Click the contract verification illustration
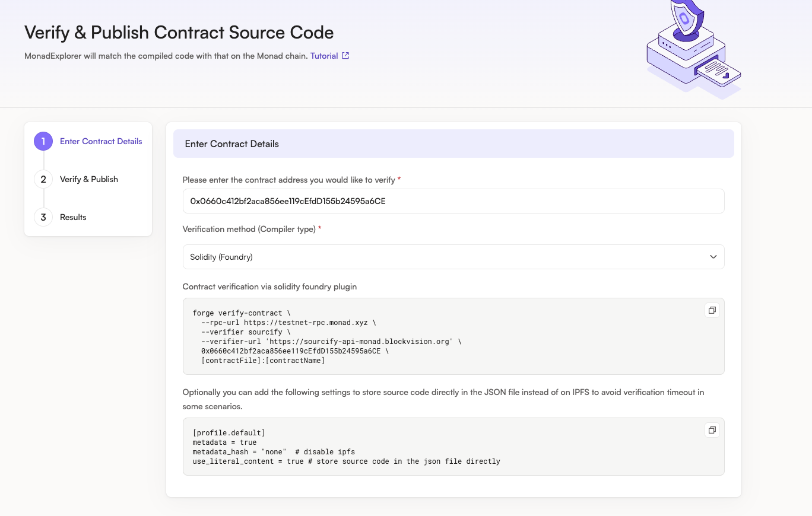812x516 pixels. click(x=693, y=49)
